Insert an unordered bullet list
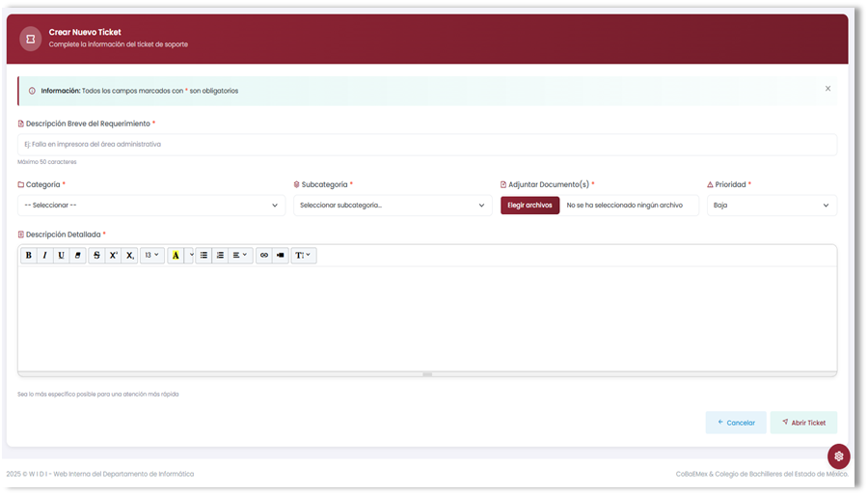The height and width of the screenshot is (495, 868). click(x=203, y=256)
